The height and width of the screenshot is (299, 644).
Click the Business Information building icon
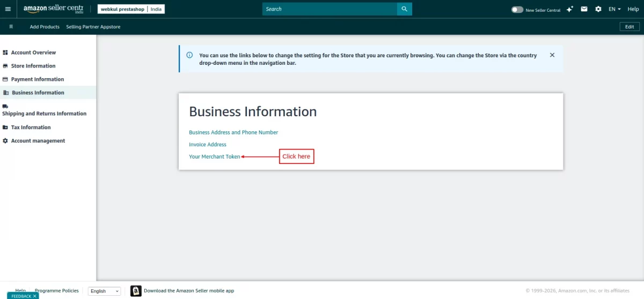point(6,93)
